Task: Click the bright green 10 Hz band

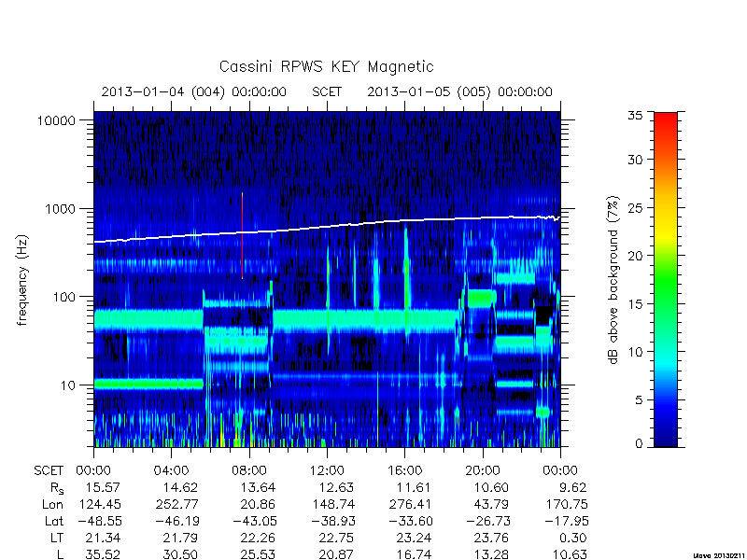Action: (148, 384)
